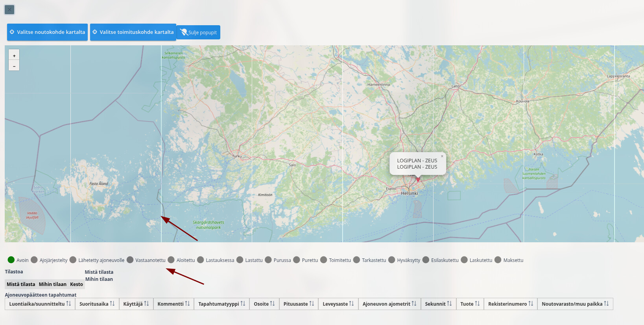Click the Maksettu status indicator circle

[x=498, y=260]
